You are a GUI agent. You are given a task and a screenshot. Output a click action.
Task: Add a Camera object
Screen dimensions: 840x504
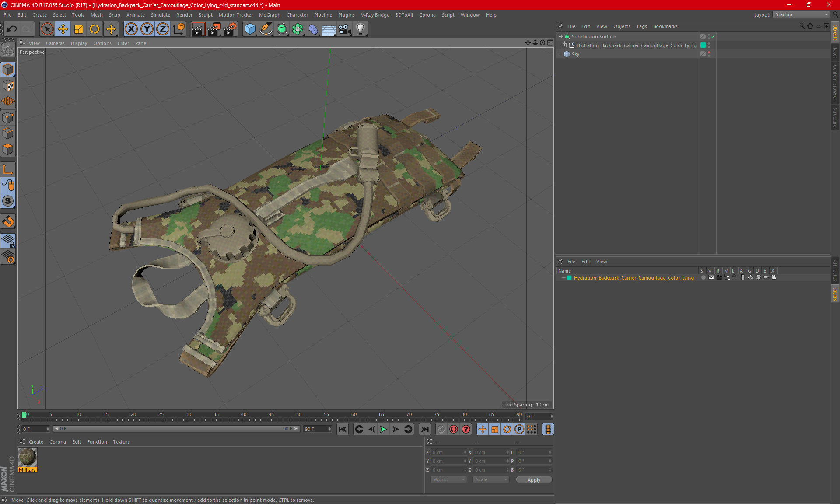click(345, 29)
